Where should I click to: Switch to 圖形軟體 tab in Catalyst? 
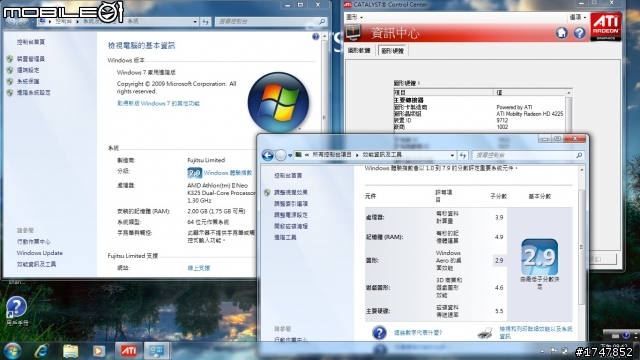[x=359, y=51]
